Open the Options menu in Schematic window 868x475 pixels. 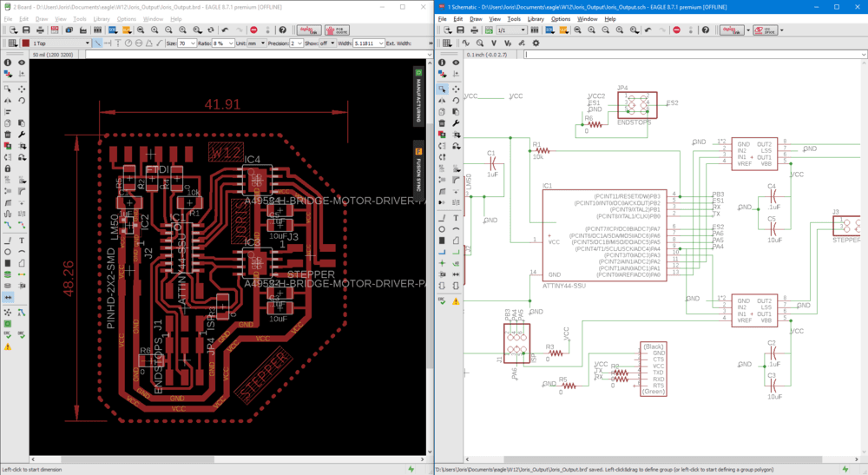tap(561, 18)
